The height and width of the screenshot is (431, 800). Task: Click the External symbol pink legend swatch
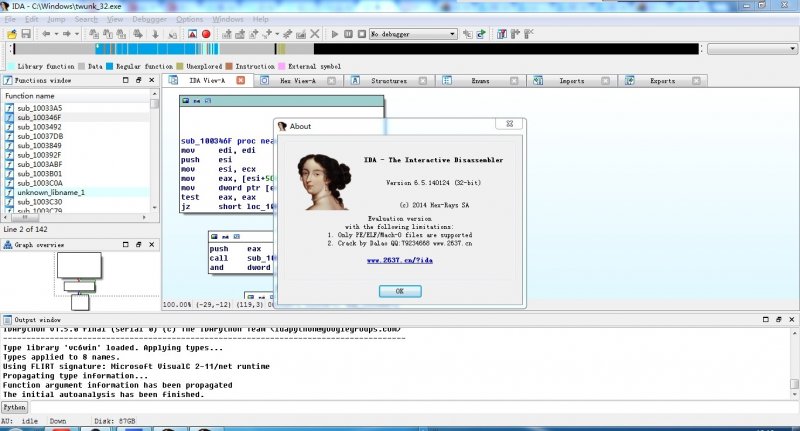pos(281,66)
